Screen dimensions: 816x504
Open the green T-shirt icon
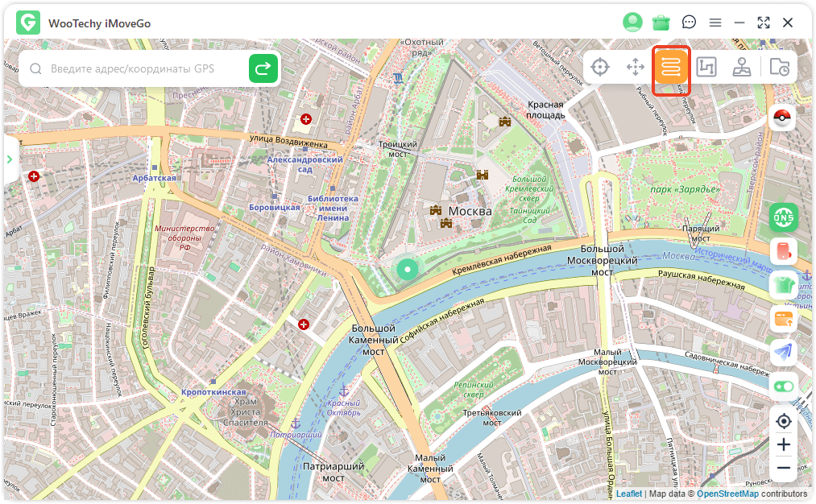[x=783, y=284]
